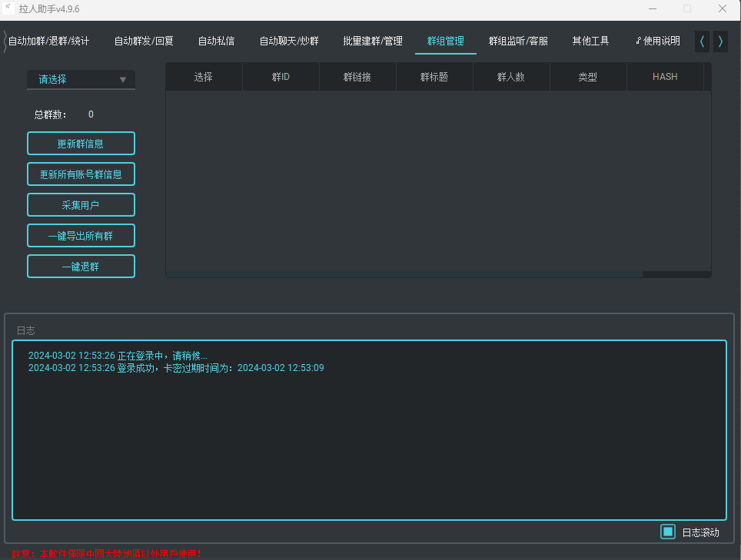This screenshot has width=741, height=560.
Task: Click the table horizontal scrollbar
Action: click(x=404, y=274)
